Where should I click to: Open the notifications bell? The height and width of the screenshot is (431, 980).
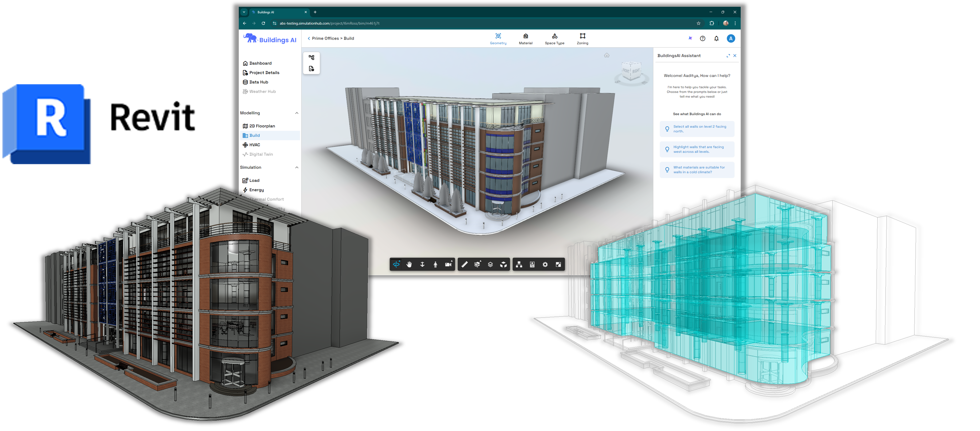716,38
